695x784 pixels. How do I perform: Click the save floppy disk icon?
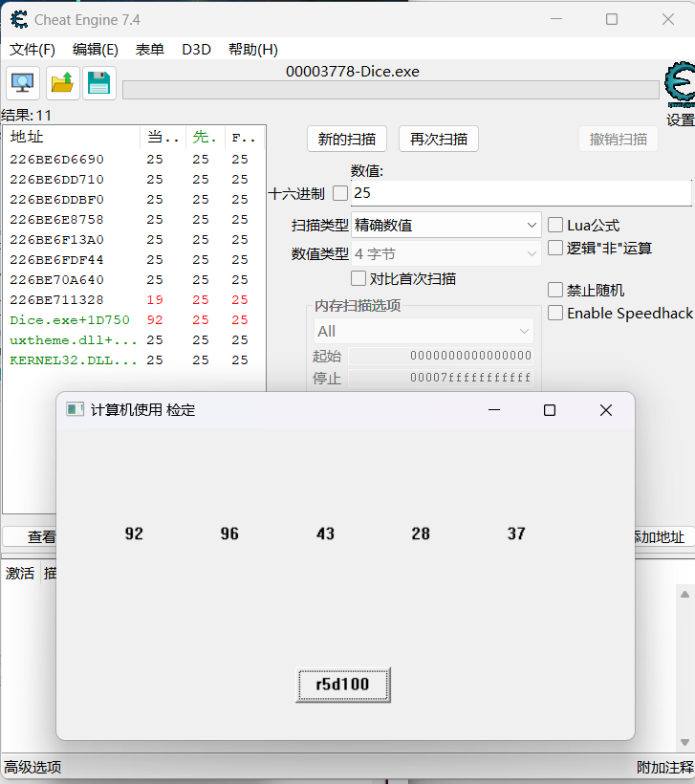(99, 83)
